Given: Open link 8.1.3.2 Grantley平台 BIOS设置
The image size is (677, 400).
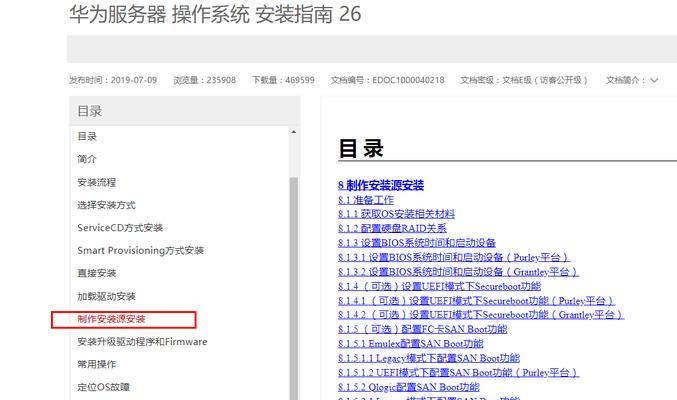Looking at the screenshot, I should click(458, 272).
